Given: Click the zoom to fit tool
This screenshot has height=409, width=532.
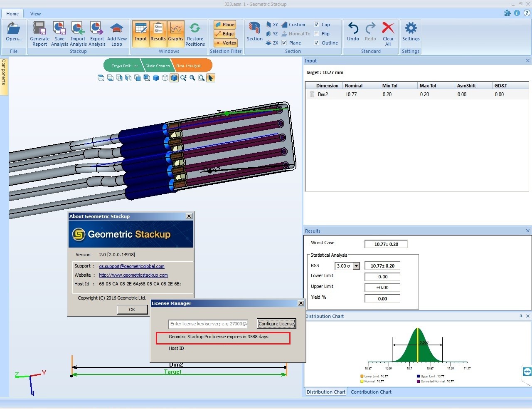Looking at the screenshot, I should (192, 78).
